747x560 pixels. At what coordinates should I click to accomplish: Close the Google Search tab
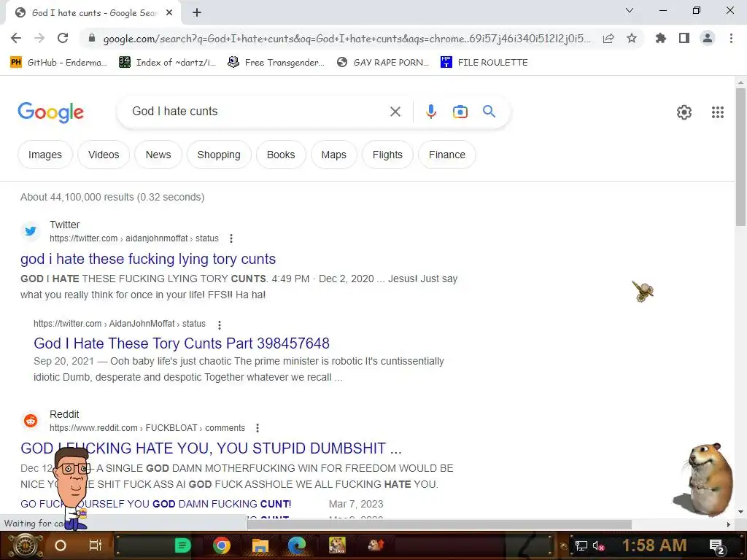point(169,13)
